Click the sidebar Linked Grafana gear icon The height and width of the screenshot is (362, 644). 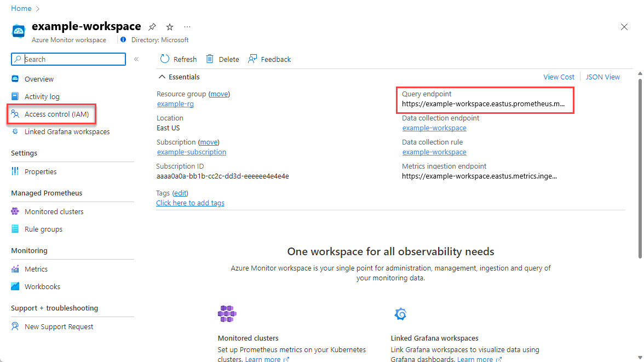pyautogui.click(x=15, y=131)
